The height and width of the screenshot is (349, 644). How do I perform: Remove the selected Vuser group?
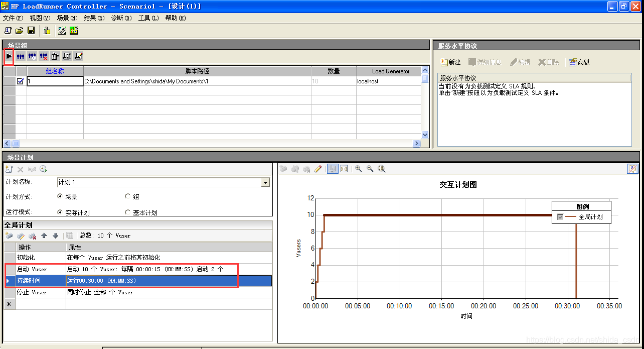[44, 56]
